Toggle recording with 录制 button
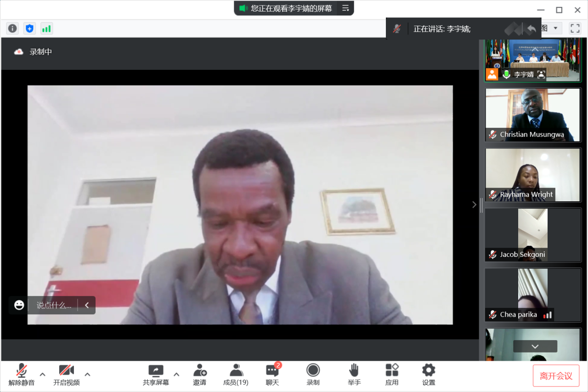 click(x=313, y=375)
